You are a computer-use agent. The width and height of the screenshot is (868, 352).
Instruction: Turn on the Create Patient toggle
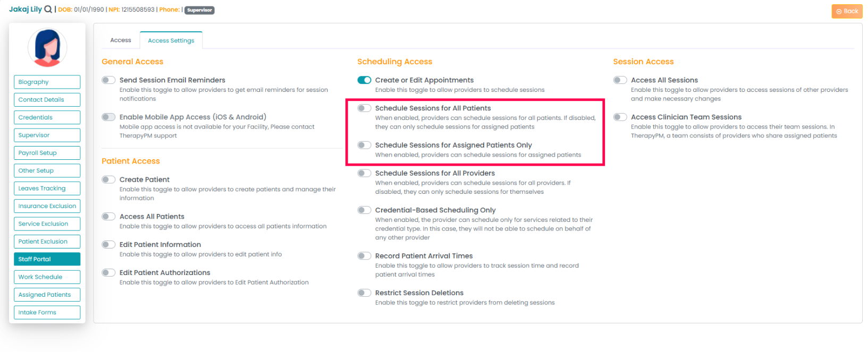[x=108, y=179]
